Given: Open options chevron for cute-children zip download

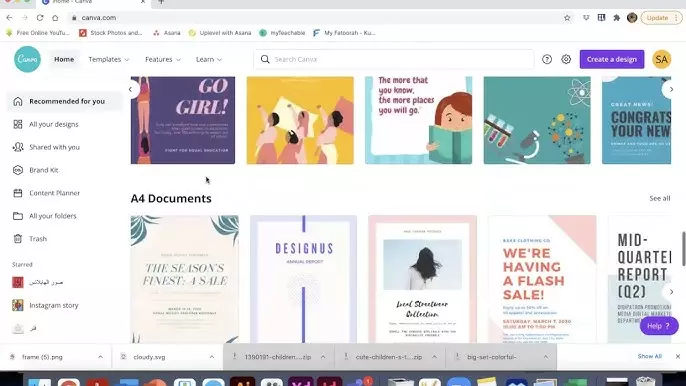Looking at the screenshot, I should [434, 357].
